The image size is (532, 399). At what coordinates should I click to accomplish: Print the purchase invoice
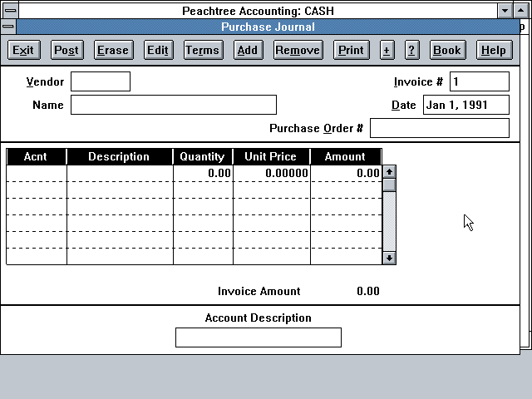[351, 50]
